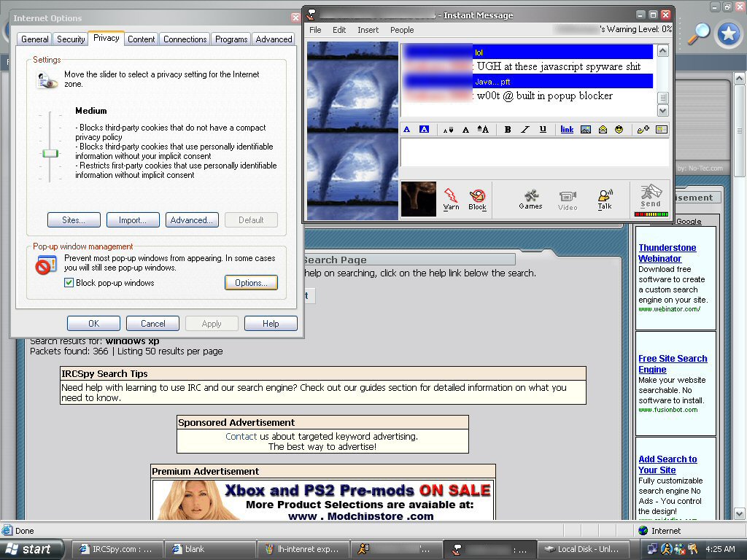
Task: Click inside the message text input box
Action: click(534, 153)
